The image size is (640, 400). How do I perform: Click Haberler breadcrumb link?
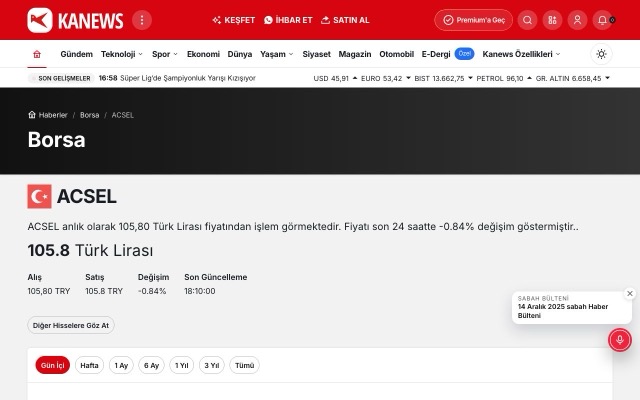[x=48, y=115]
